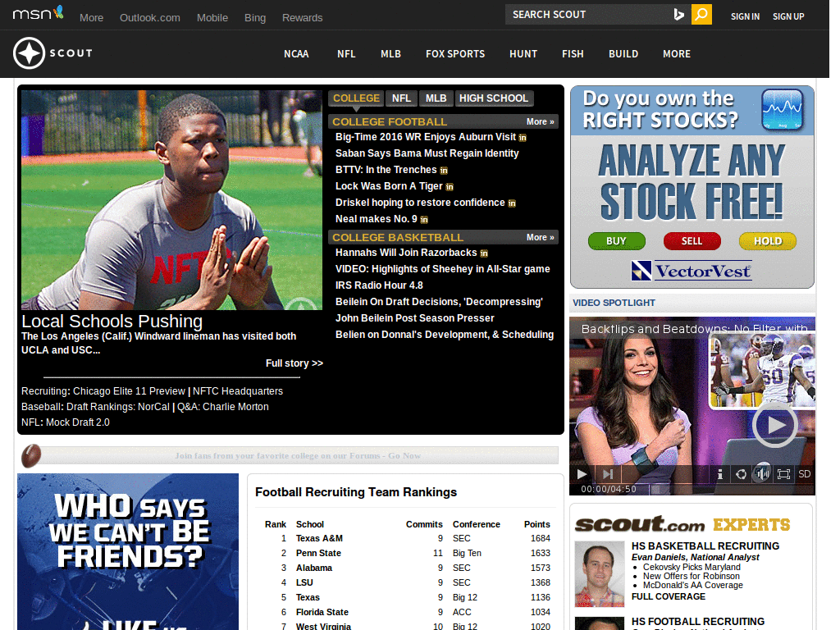Image resolution: width=840 pixels, height=630 pixels.
Task: Click the VectorVest stock chart icon
Action: coord(783,111)
